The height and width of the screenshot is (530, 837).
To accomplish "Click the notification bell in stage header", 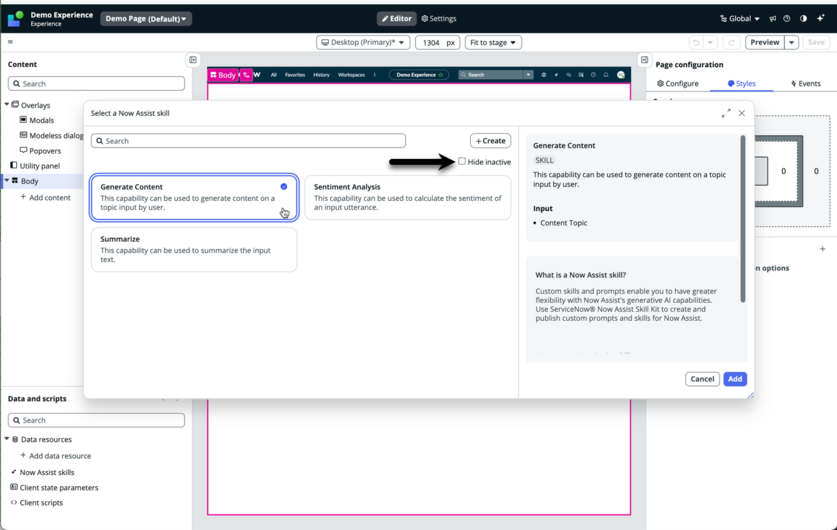I will pos(606,75).
